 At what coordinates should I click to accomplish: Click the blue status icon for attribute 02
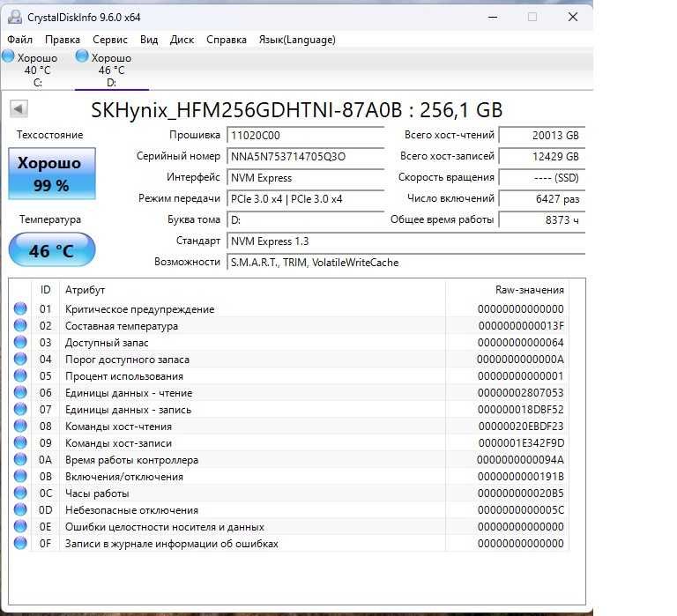click(20, 325)
